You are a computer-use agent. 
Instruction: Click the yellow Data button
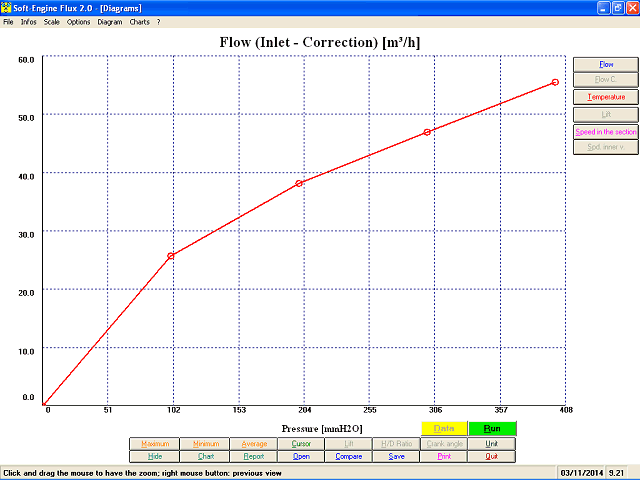click(x=444, y=429)
